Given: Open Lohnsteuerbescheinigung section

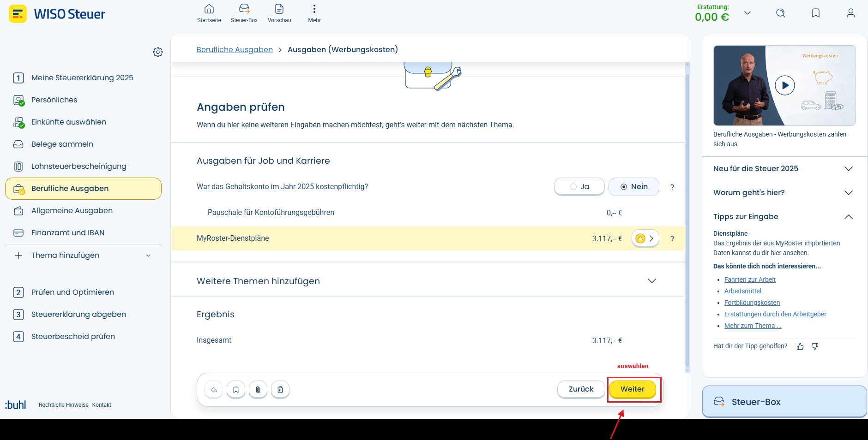Looking at the screenshot, I should point(83,166).
